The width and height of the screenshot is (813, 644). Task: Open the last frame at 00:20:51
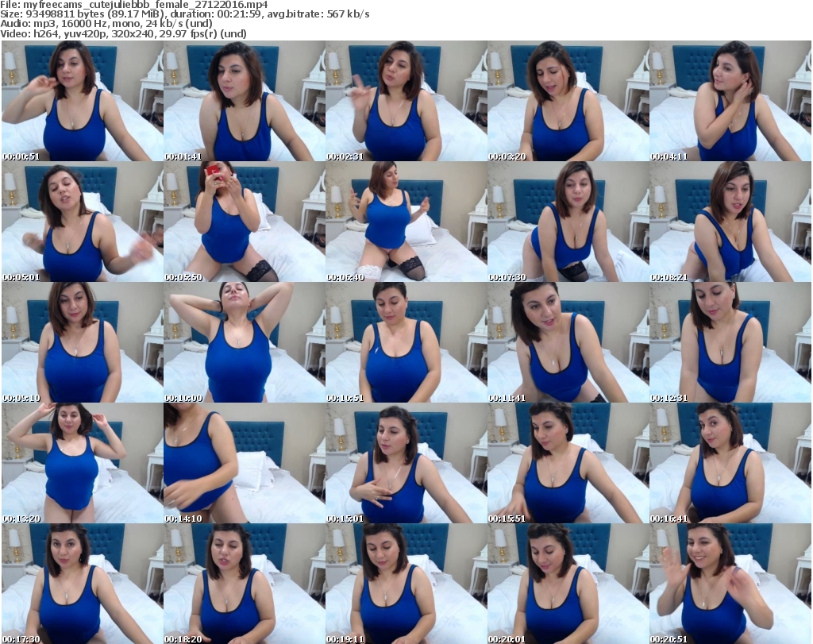[x=730, y=583]
